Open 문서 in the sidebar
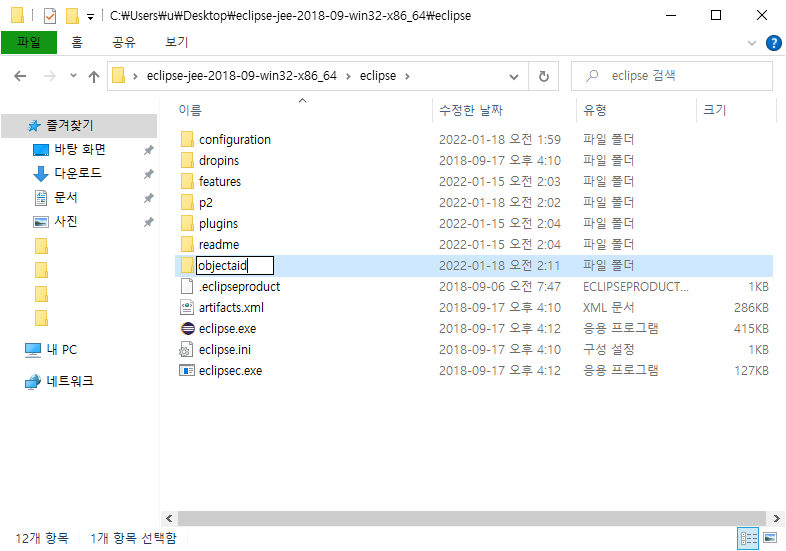 (x=66, y=198)
